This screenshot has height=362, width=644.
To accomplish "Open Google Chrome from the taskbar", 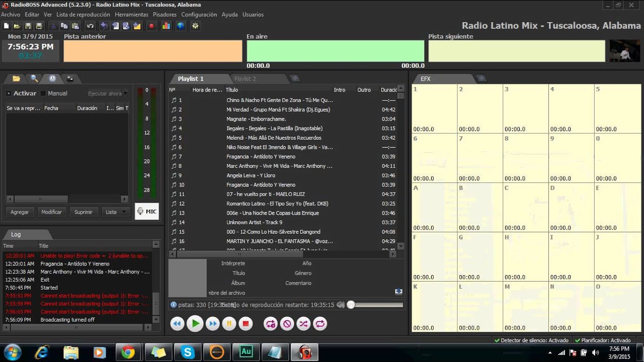I will [128, 352].
